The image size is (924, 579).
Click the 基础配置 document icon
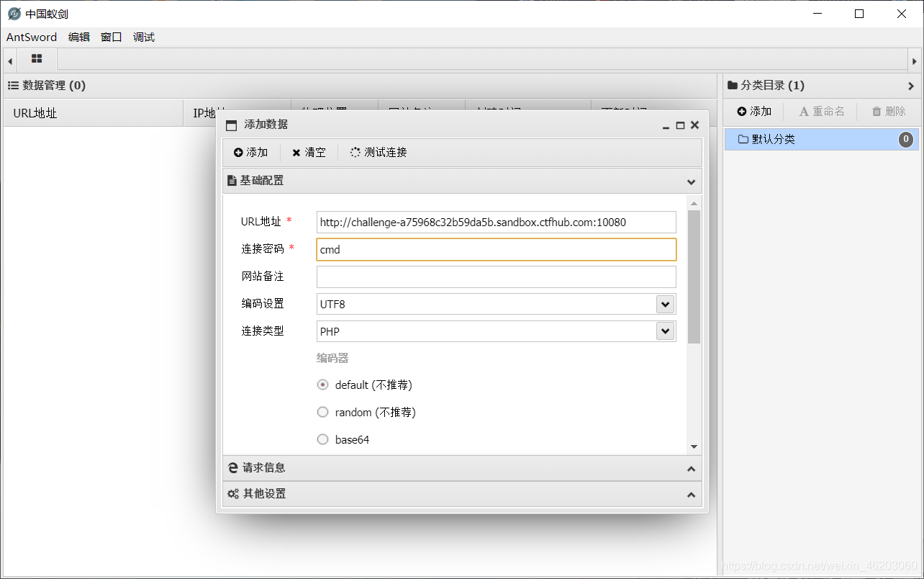tap(232, 181)
